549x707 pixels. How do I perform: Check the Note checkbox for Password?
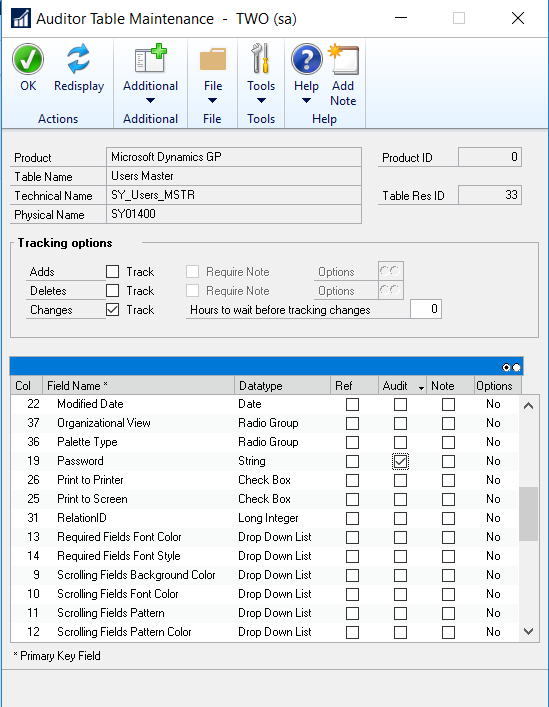pyautogui.click(x=448, y=461)
